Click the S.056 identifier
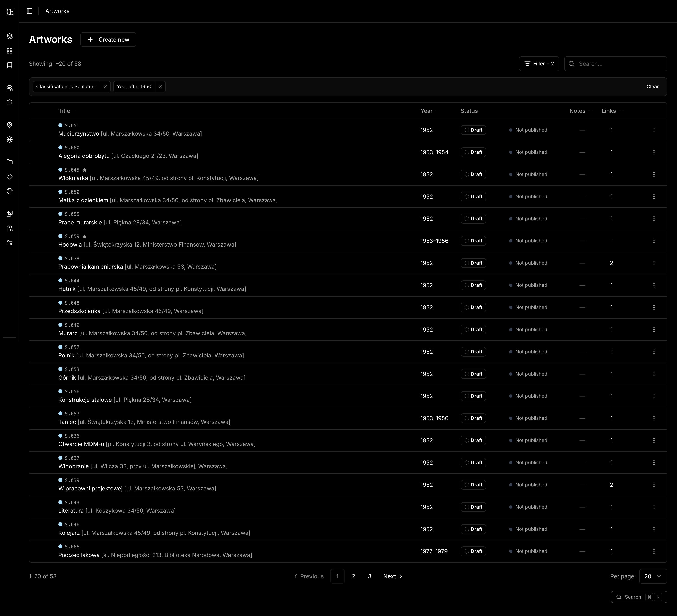Screen dimensions: 677x616 (72, 392)
